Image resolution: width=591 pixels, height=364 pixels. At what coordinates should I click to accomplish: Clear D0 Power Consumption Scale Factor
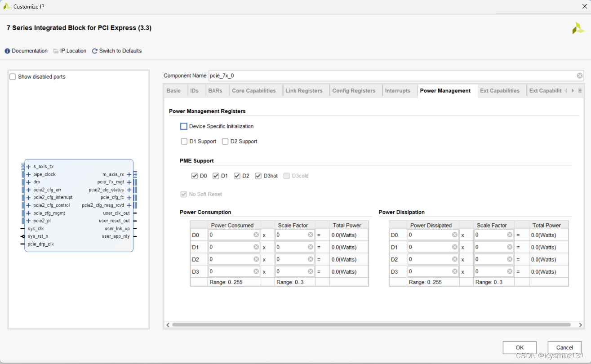311,235
